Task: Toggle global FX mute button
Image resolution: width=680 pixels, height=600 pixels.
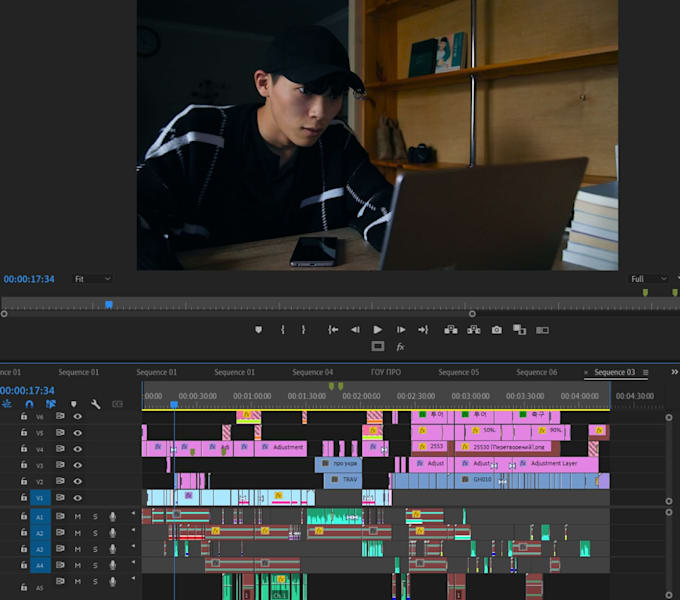Action: 400,347
